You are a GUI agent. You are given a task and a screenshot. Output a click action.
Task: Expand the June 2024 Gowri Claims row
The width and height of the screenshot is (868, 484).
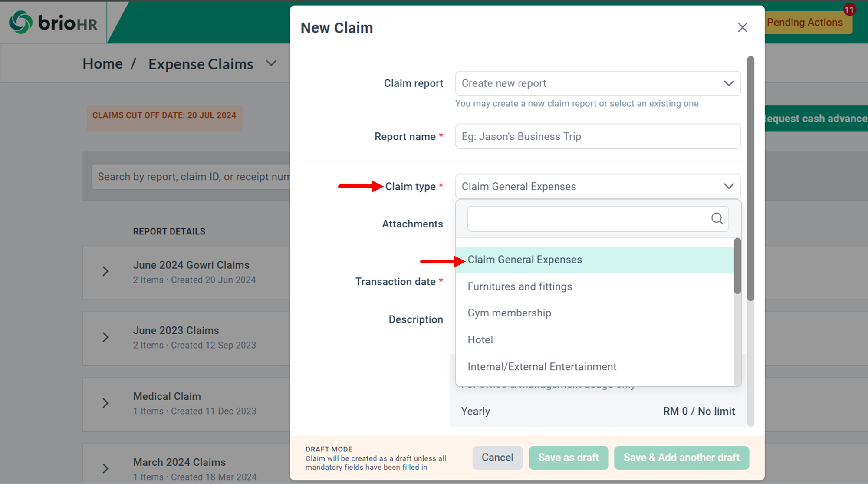point(105,272)
